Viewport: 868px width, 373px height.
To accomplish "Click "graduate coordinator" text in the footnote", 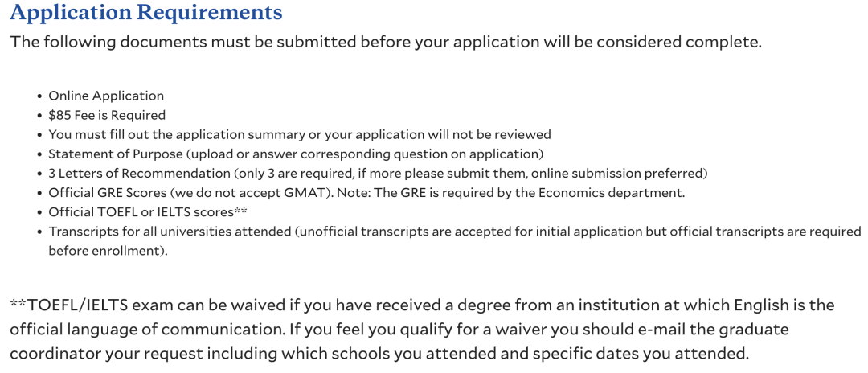I will [763, 330].
